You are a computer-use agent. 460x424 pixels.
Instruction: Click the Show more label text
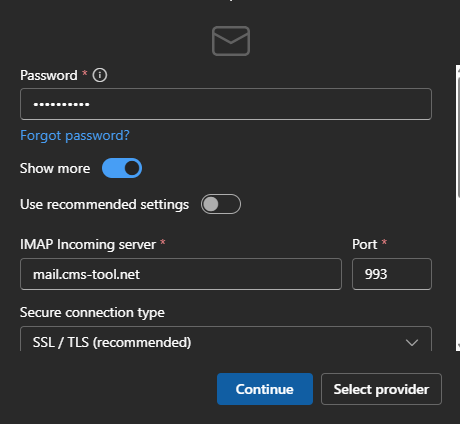(x=55, y=168)
